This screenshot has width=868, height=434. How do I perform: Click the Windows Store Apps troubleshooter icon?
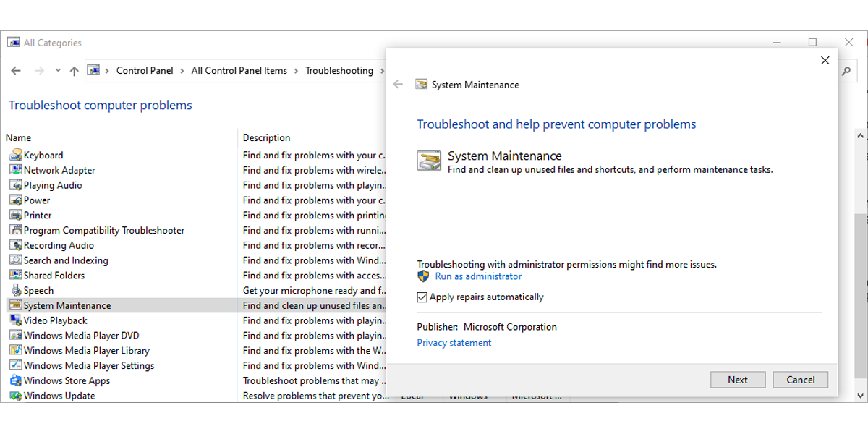pyautogui.click(x=16, y=380)
